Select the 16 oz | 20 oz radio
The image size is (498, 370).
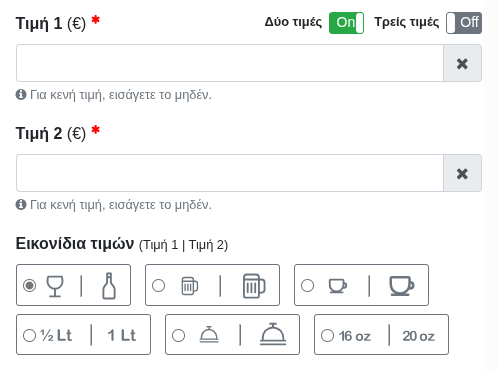327,335
